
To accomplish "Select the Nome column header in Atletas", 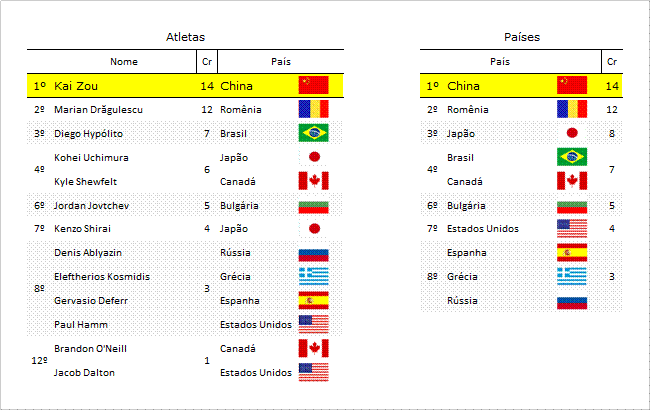I will click(124, 61).
